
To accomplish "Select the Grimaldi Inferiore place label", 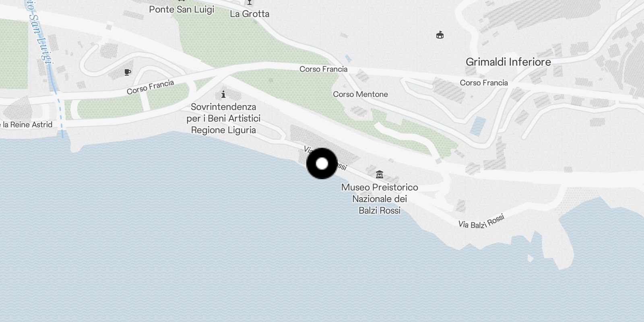I will (508, 62).
